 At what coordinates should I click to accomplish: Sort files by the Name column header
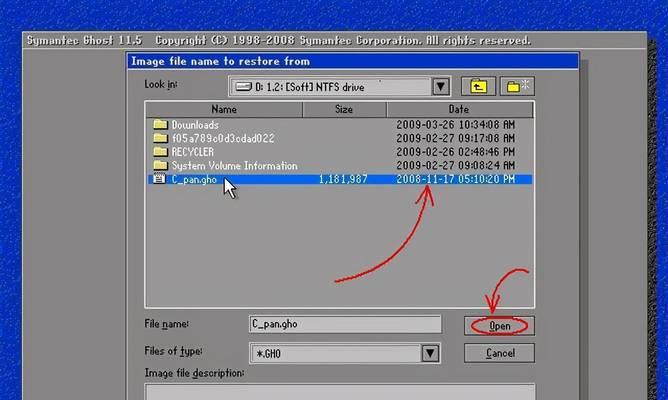(224, 109)
